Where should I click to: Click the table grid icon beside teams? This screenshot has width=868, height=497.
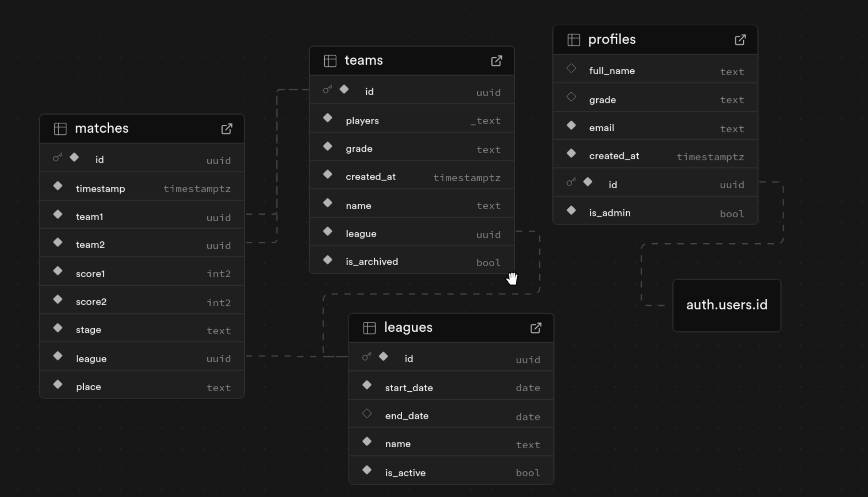[x=330, y=61]
